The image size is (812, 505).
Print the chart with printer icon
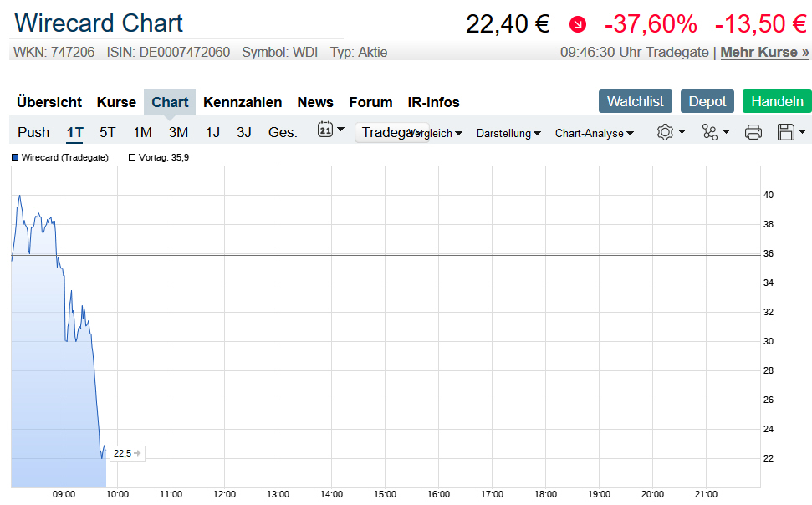(753, 132)
